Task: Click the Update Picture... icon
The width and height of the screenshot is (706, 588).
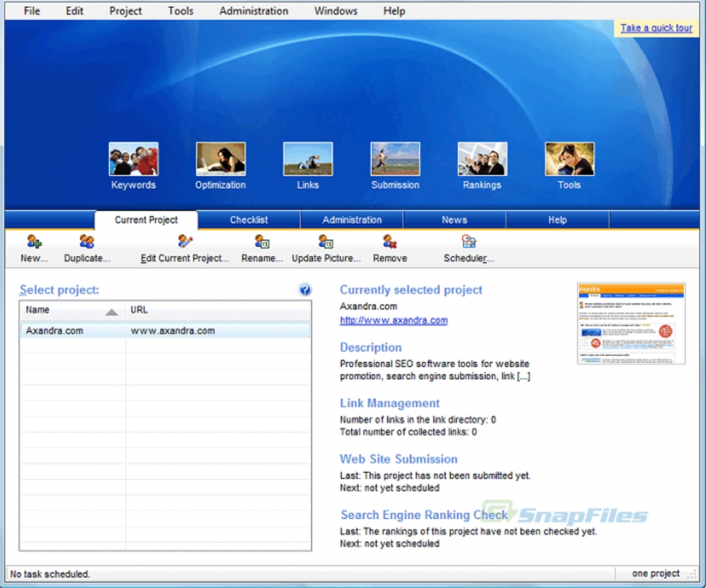Action: click(x=326, y=242)
